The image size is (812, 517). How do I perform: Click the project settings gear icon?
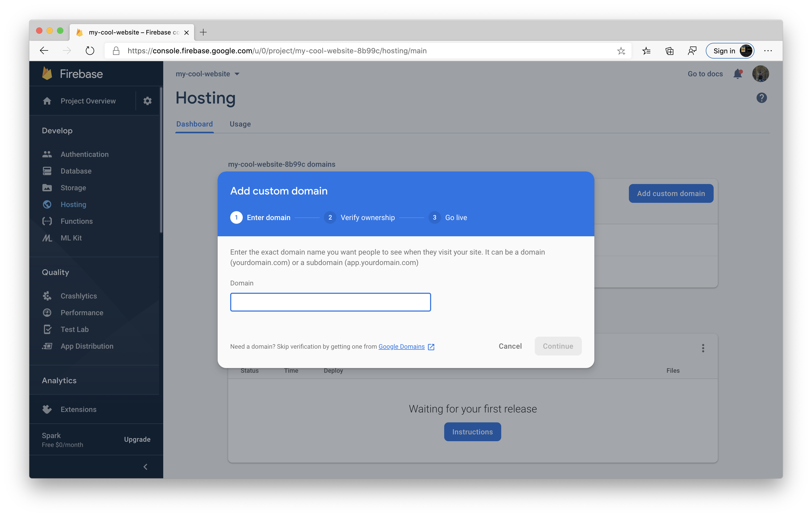(x=147, y=101)
